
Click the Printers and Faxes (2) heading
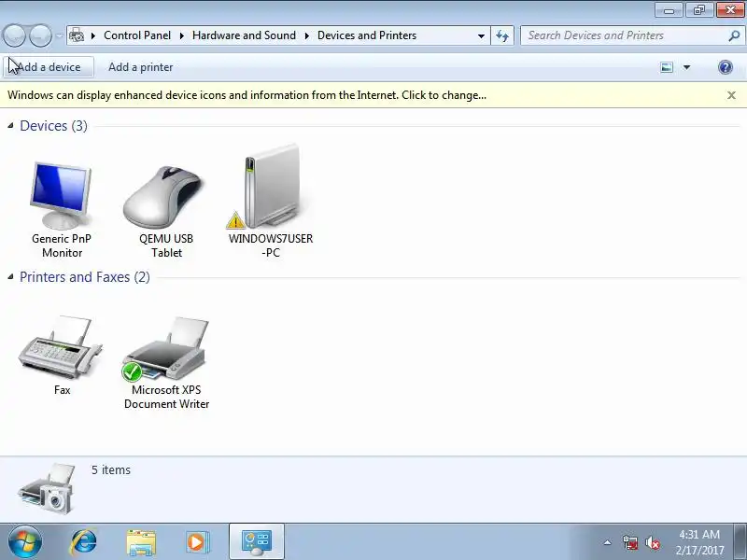pyautogui.click(x=84, y=277)
